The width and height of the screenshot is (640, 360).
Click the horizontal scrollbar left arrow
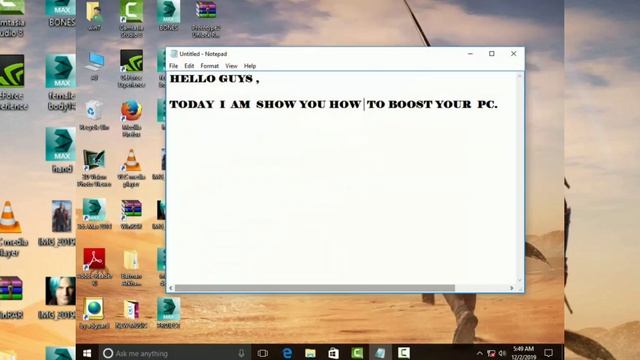coord(171,288)
